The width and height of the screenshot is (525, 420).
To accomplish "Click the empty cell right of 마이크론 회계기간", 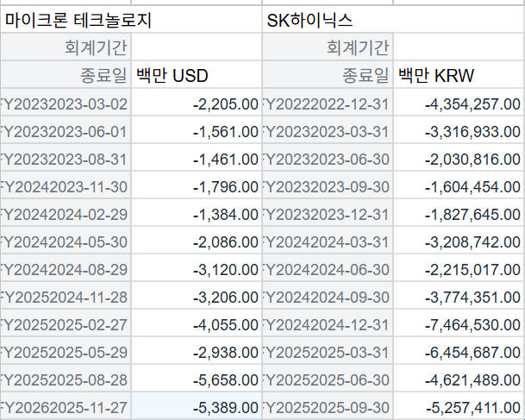I will tap(197, 47).
